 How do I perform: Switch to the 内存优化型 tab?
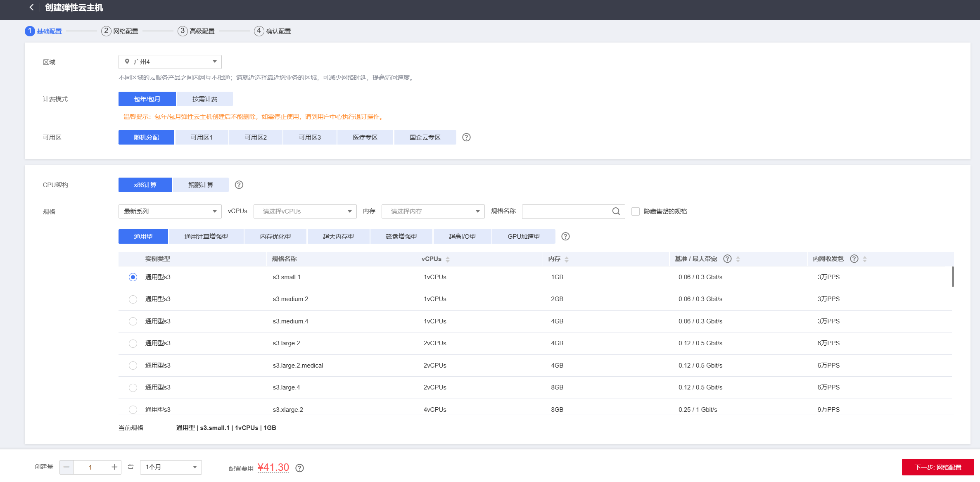[275, 236]
